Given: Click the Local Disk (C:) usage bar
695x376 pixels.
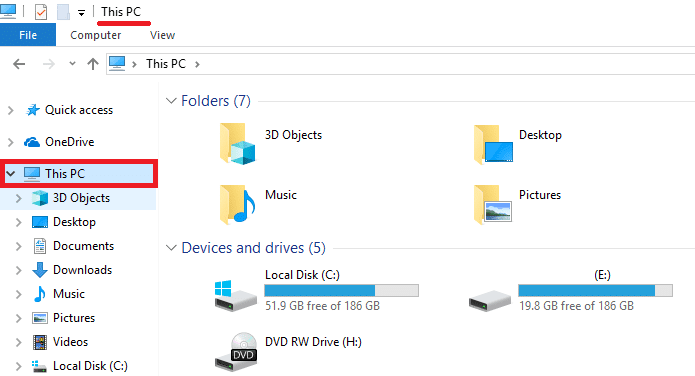Looking at the screenshot, I should pyautogui.click(x=341, y=290).
